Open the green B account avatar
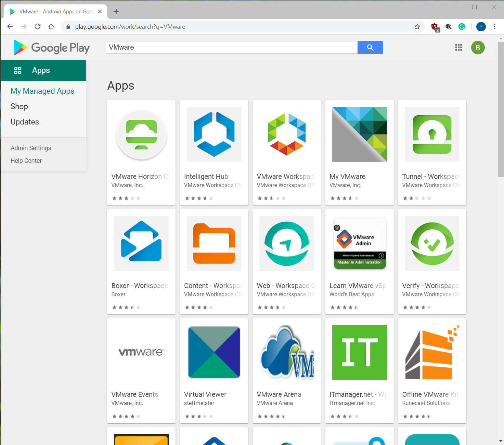 point(478,48)
